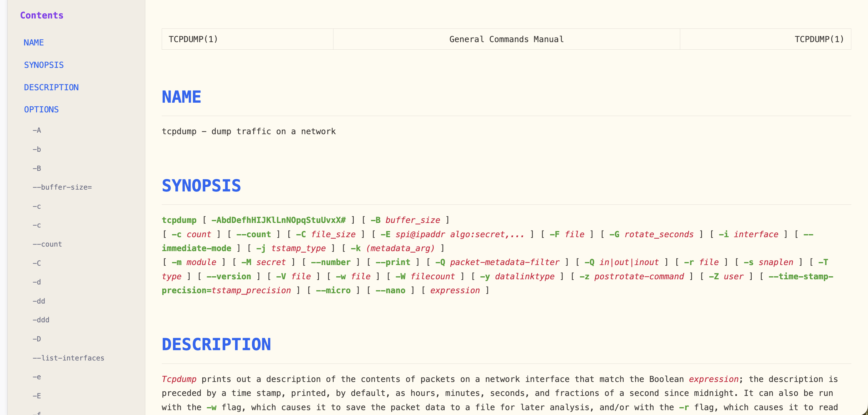Screen dimensions: 868x415
Task: Click the DESCRIPTION section heading
Action: click(216, 344)
